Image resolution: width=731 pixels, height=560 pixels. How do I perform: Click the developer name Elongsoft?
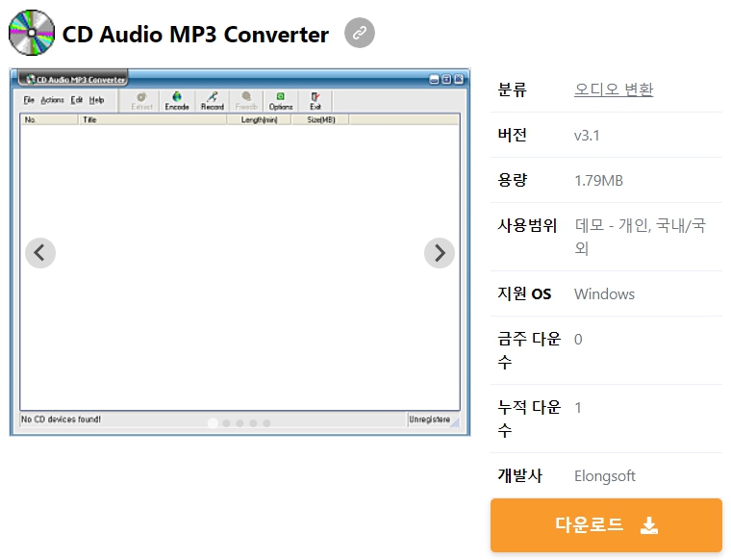tap(605, 475)
